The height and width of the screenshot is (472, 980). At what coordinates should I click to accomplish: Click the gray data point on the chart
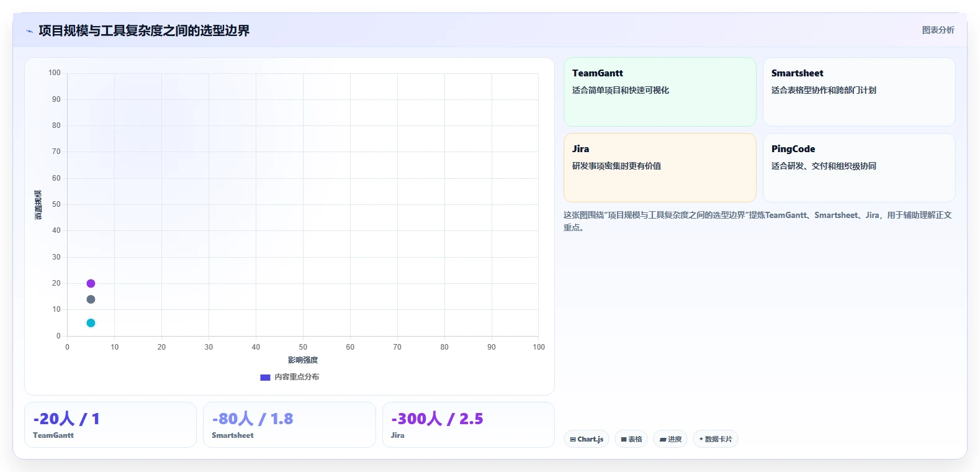pyautogui.click(x=91, y=299)
